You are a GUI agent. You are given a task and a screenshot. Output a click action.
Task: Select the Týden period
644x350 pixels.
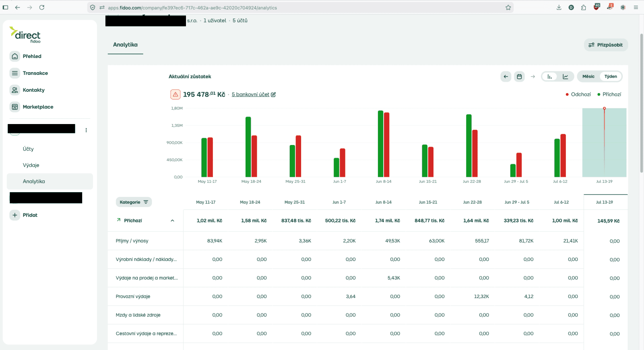(611, 77)
